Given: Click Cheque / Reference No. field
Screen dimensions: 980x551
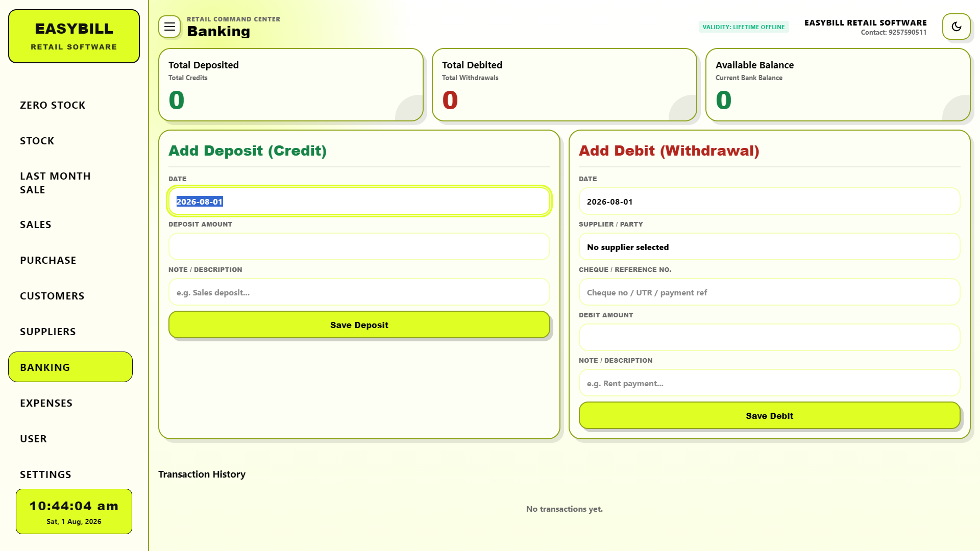Looking at the screenshot, I should coord(770,292).
